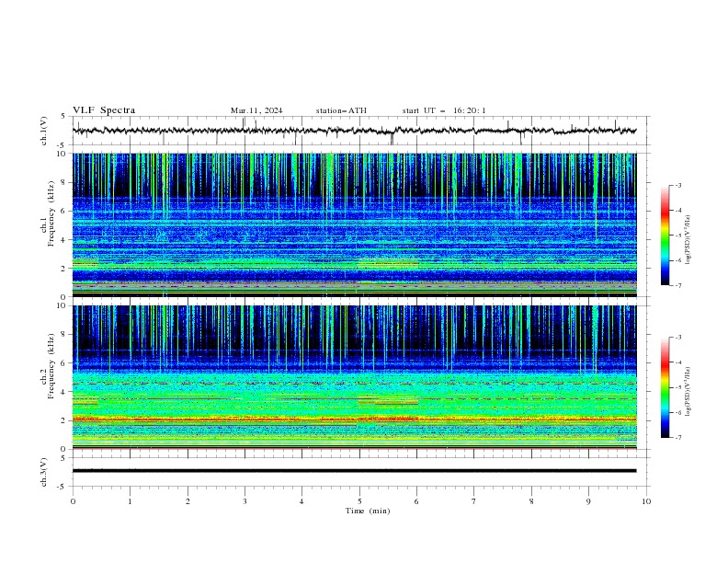Click the ch.3 voltage trace black band
The image size is (728, 563).
click(354, 471)
